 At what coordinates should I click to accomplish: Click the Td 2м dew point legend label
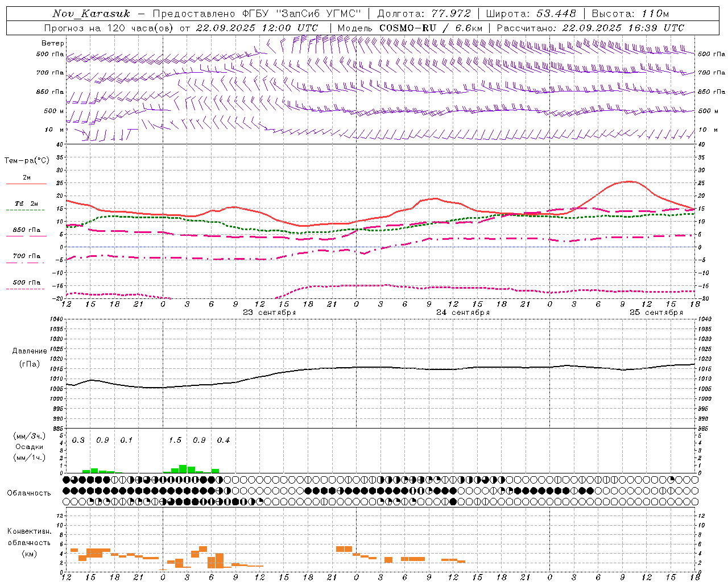(27, 203)
